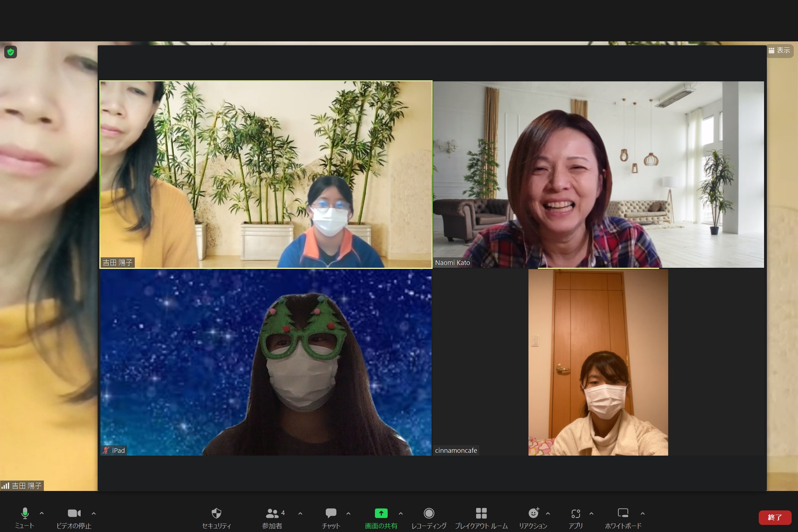Open green shield encryption info icon
This screenshot has height=532, width=798.
click(x=11, y=52)
